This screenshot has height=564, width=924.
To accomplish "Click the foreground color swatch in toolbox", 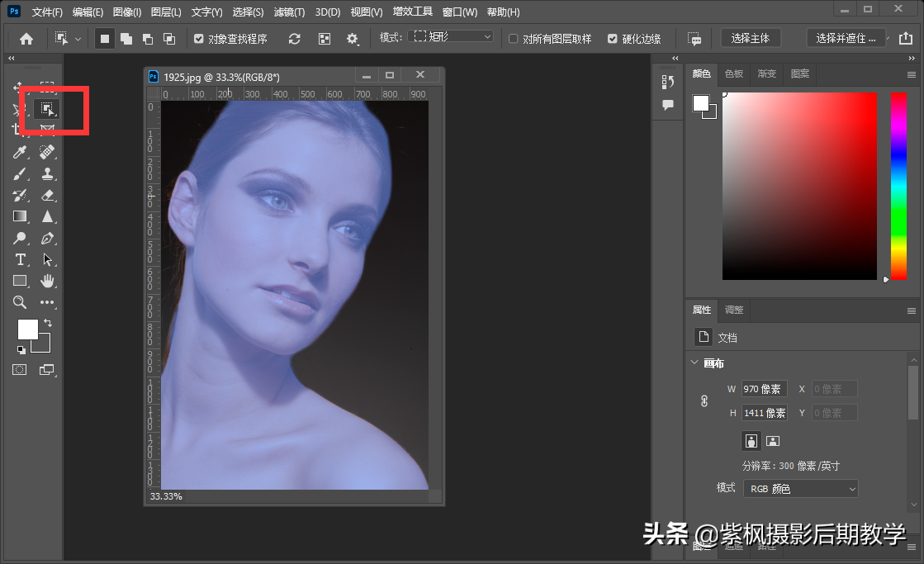I will 27,329.
